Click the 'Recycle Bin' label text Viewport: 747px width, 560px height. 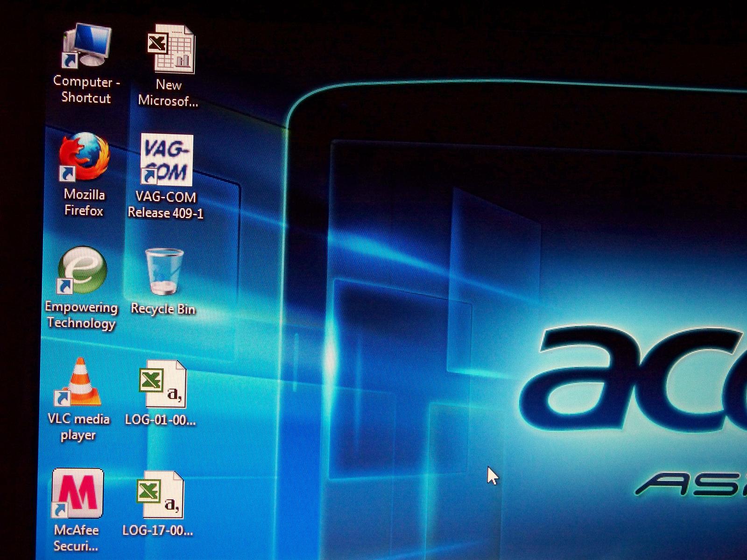point(163,308)
